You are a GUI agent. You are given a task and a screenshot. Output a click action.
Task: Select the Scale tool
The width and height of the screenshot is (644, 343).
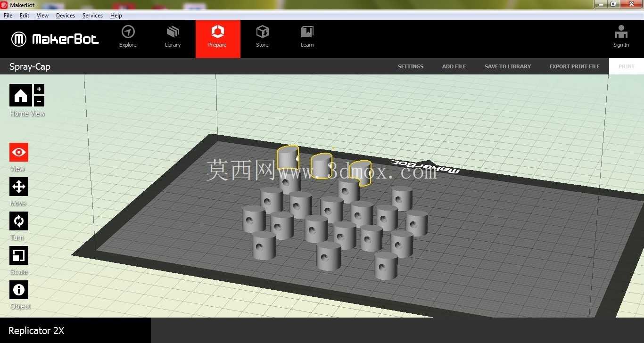[19, 255]
